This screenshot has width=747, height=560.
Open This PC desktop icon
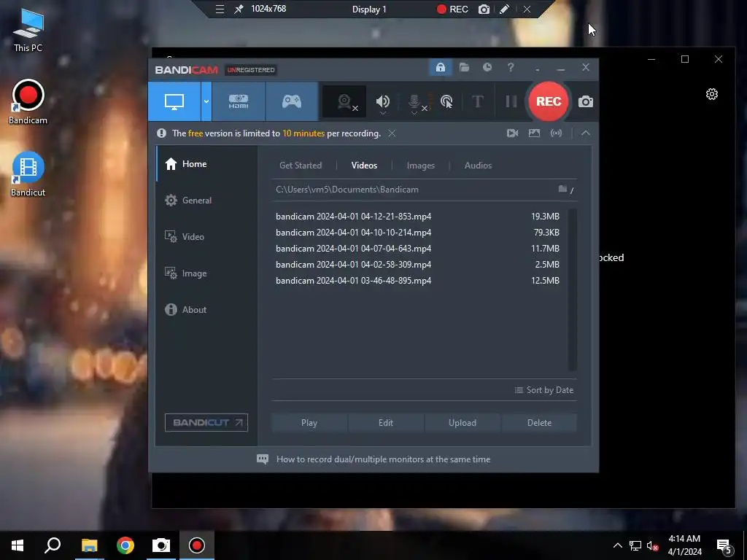28,30
